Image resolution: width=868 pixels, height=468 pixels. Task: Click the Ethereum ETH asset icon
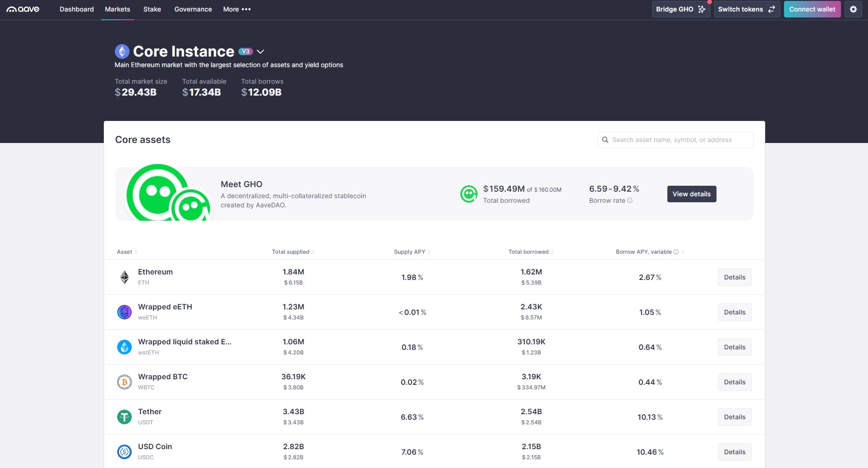[124, 277]
